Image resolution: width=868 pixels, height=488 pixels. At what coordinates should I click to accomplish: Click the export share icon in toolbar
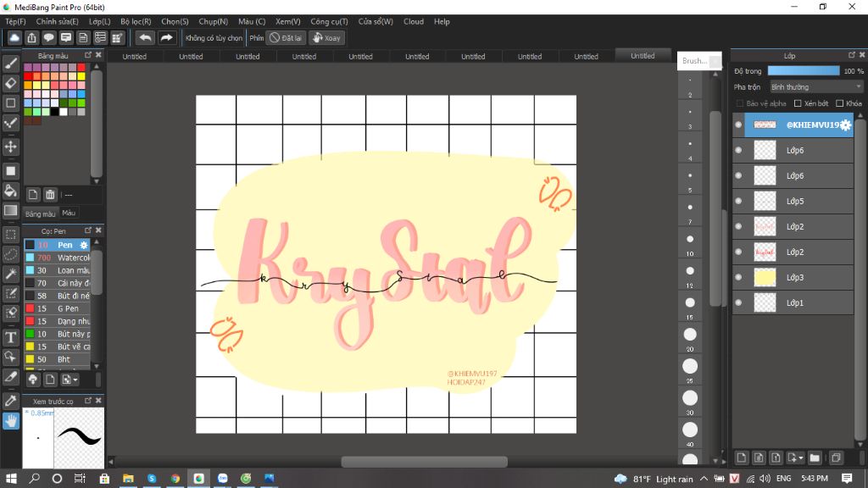click(x=31, y=37)
